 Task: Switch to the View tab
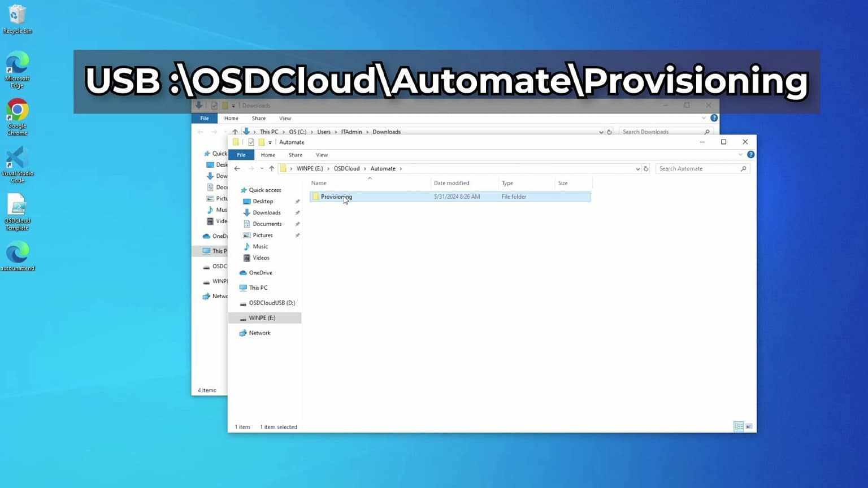[322, 154]
